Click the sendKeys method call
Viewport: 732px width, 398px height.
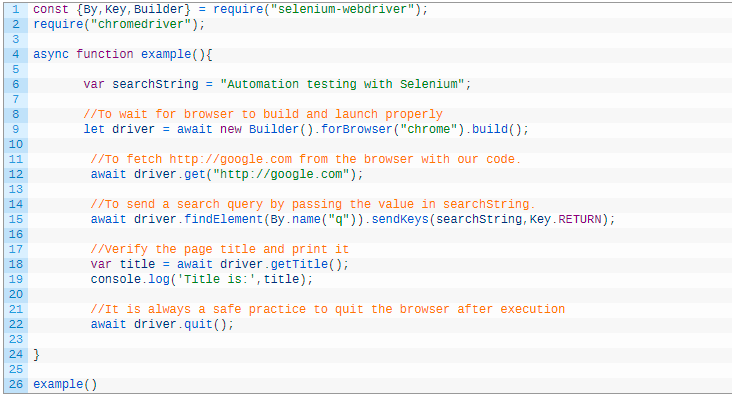(x=400, y=219)
